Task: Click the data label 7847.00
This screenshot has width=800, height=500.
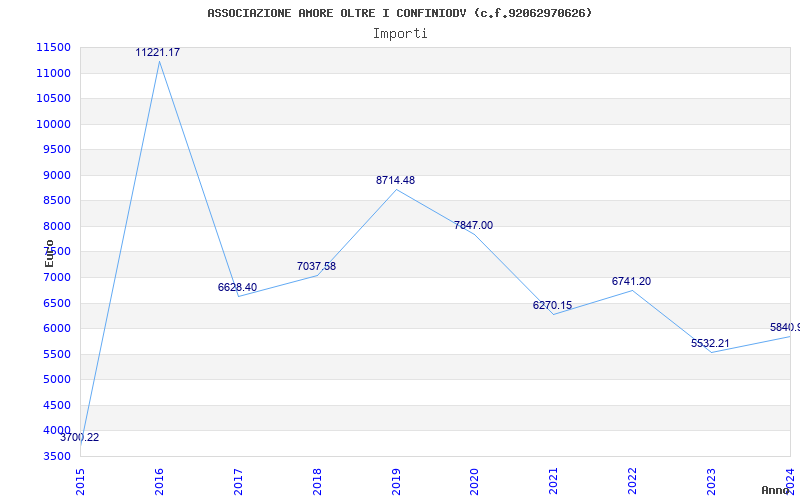Action: click(473, 226)
